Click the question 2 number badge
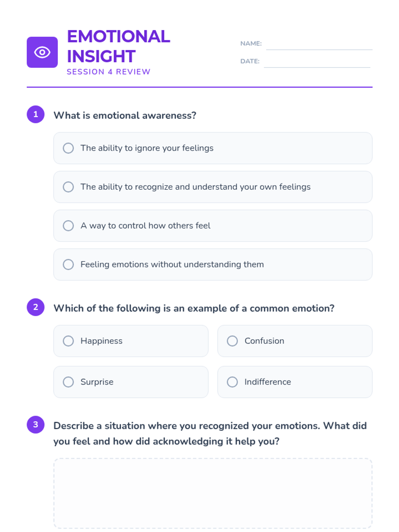 pyautogui.click(x=36, y=307)
